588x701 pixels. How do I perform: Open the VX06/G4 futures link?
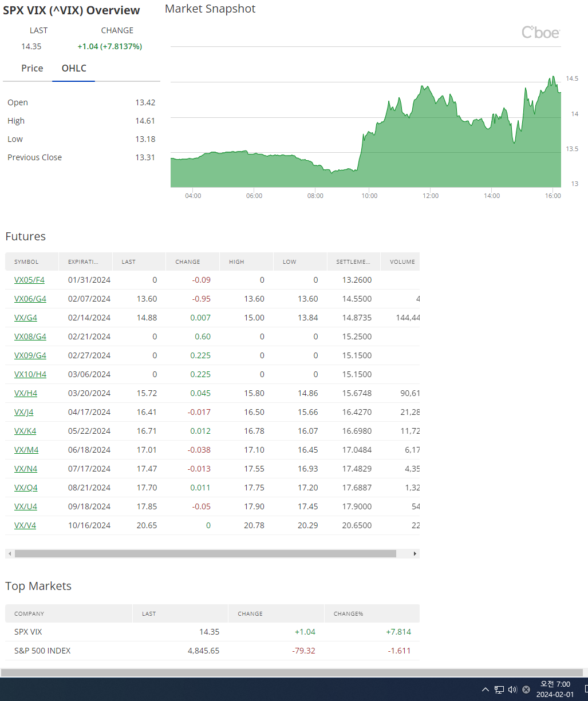coord(30,299)
